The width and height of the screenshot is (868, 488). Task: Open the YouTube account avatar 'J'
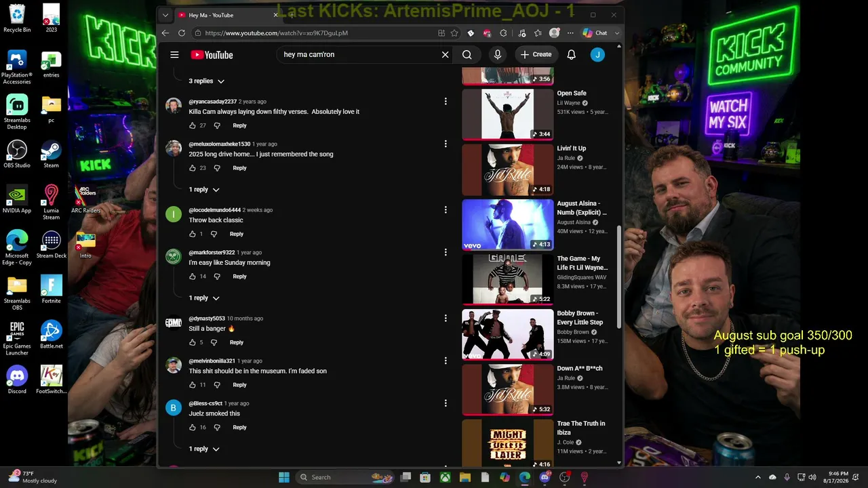597,55
